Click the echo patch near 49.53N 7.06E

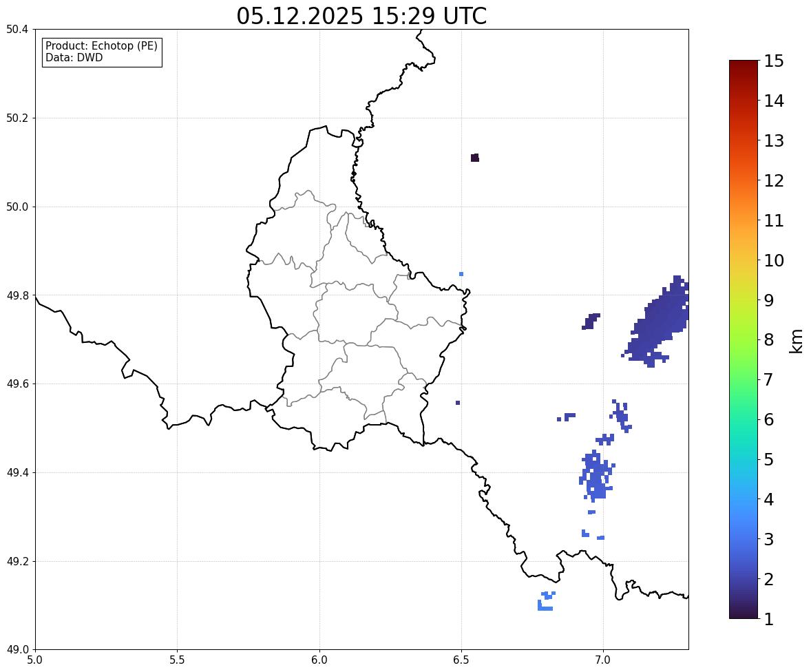coord(621,415)
